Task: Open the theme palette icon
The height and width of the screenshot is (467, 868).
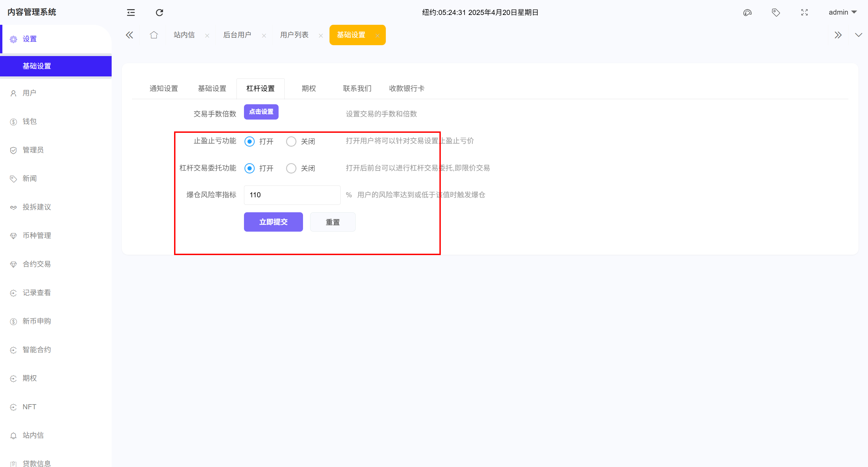Action: pos(747,13)
